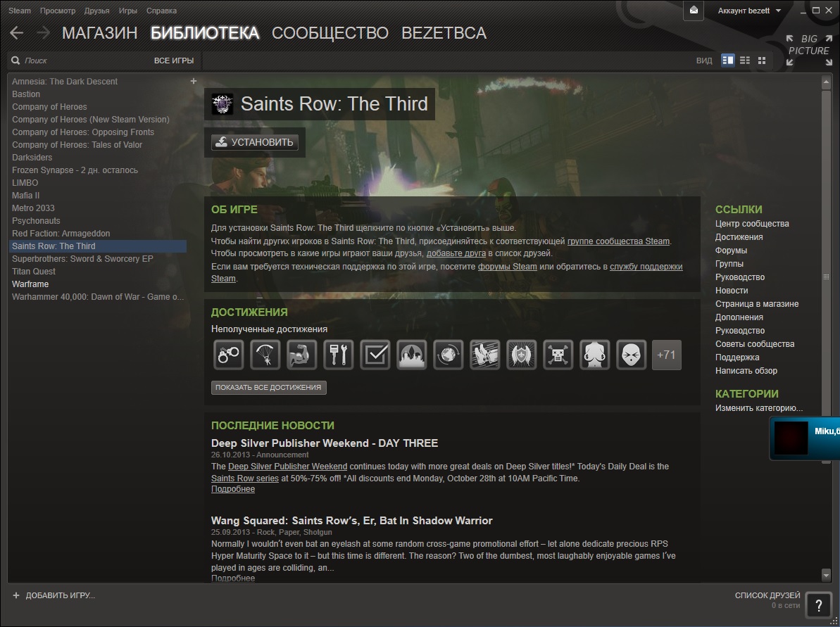Open the Аккаунт bezett dropdown
Viewport: 840px width, 627px height.
(749, 11)
